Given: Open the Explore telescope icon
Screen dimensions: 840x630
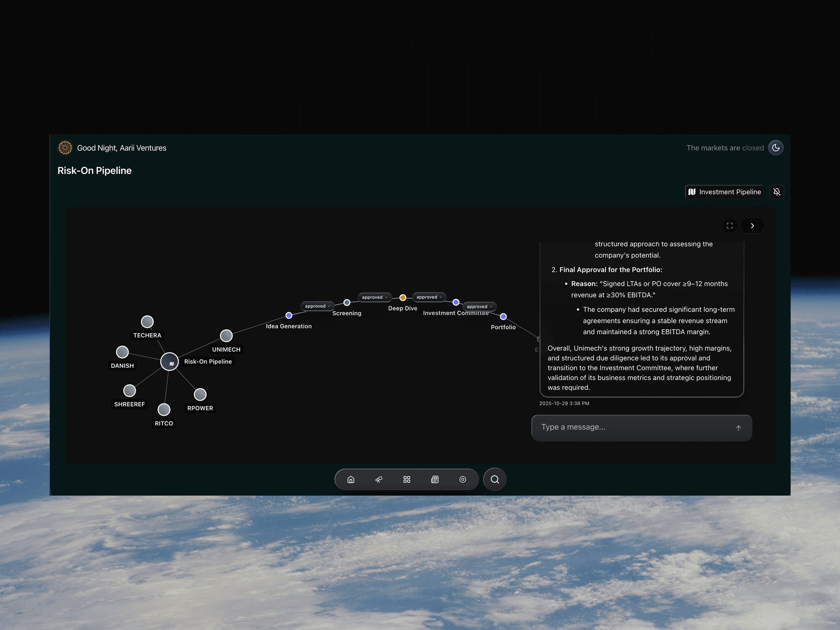Looking at the screenshot, I should (x=379, y=479).
